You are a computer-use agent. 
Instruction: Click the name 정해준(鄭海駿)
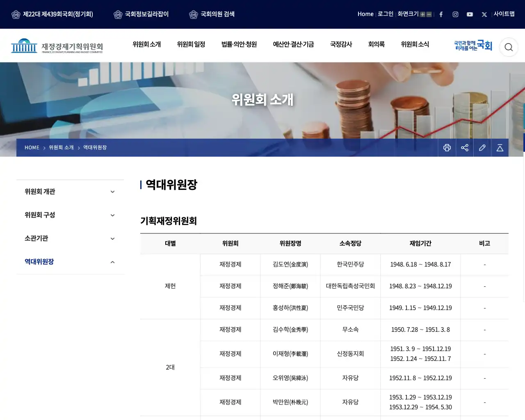pyautogui.click(x=290, y=286)
